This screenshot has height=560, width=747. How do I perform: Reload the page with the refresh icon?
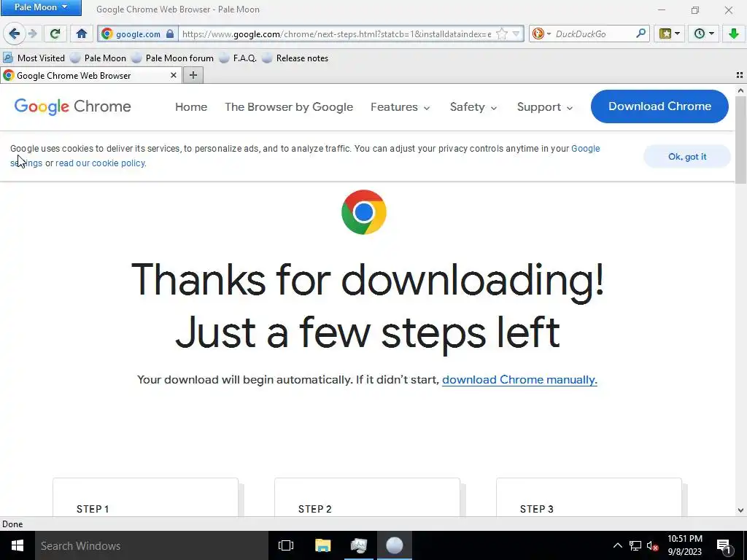click(55, 34)
